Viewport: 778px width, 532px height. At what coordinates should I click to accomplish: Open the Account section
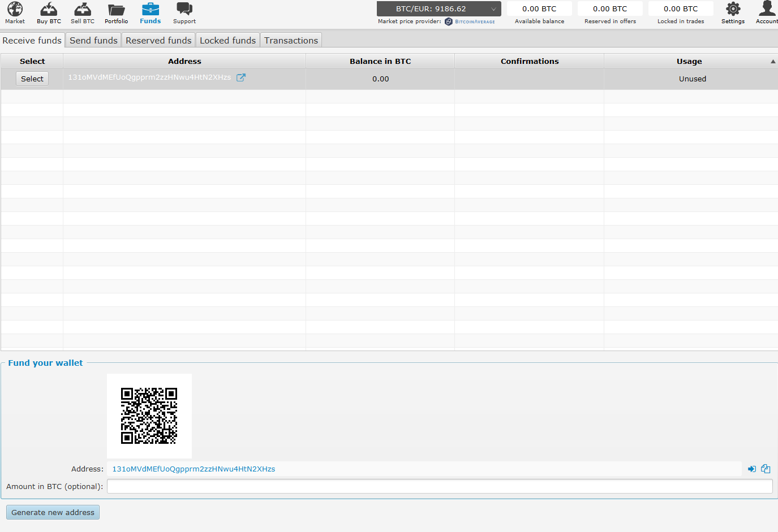coord(767,13)
